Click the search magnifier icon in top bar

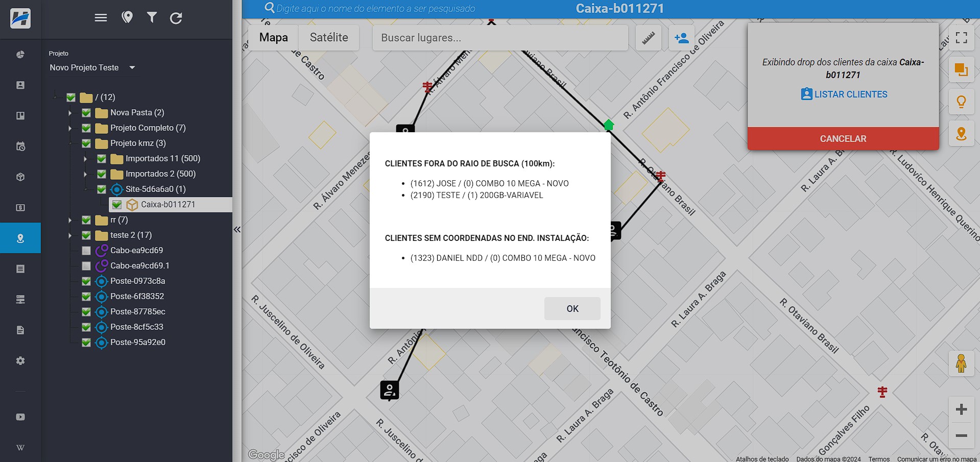point(270,8)
